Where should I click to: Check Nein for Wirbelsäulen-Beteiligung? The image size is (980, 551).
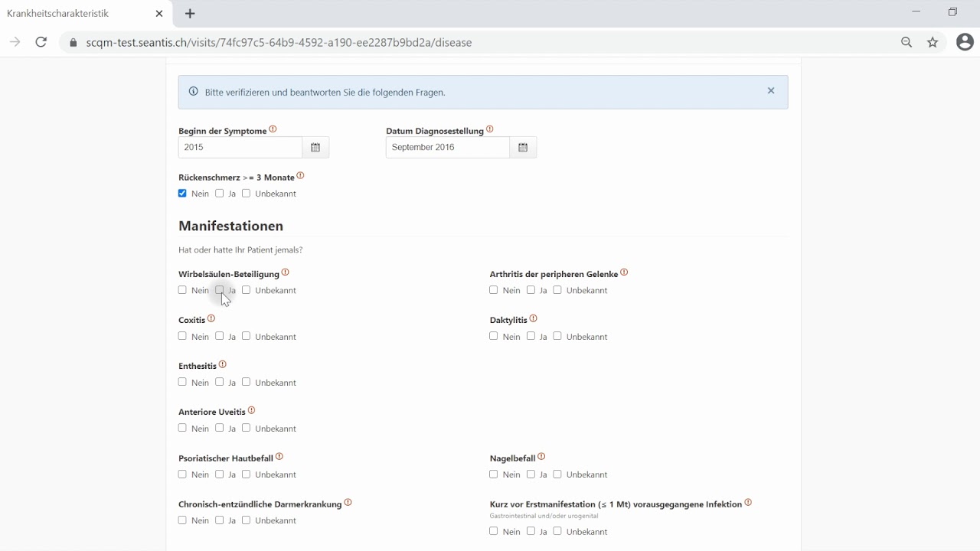[182, 289]
